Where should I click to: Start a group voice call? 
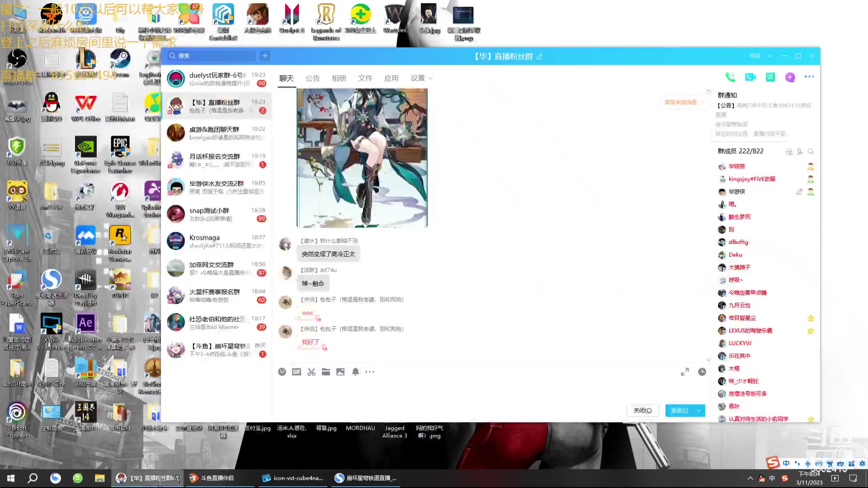(x=730, y=77)
